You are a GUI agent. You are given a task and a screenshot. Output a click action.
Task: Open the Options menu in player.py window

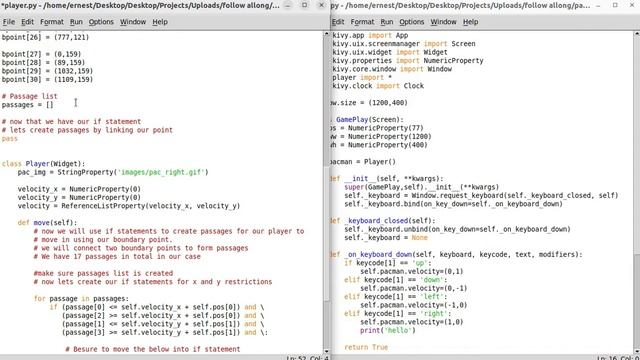click(x=101, y=22)
